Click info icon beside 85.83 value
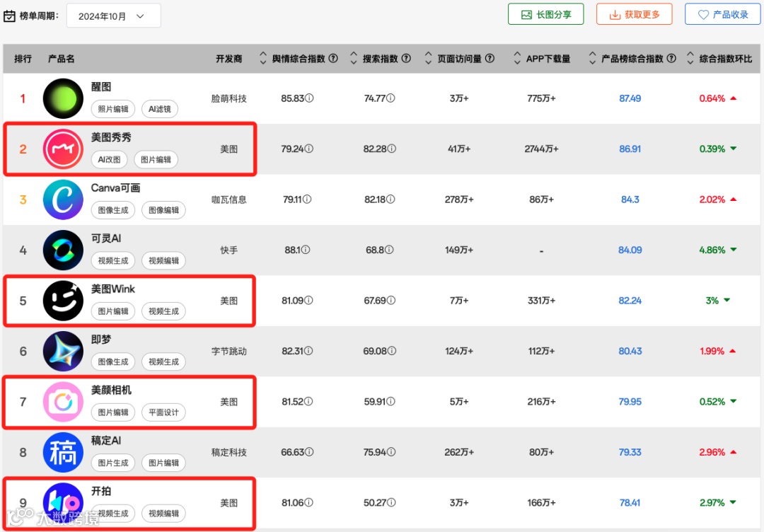764x532 pixels. [x=309, y=98]
